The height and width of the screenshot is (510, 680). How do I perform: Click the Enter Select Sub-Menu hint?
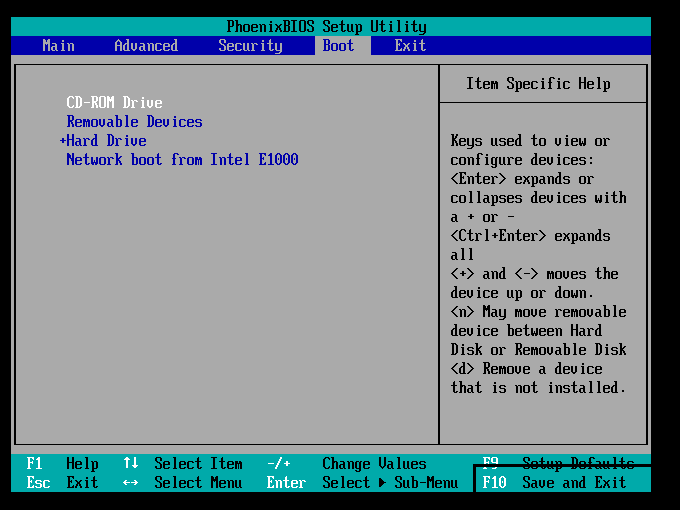(362, 483)
